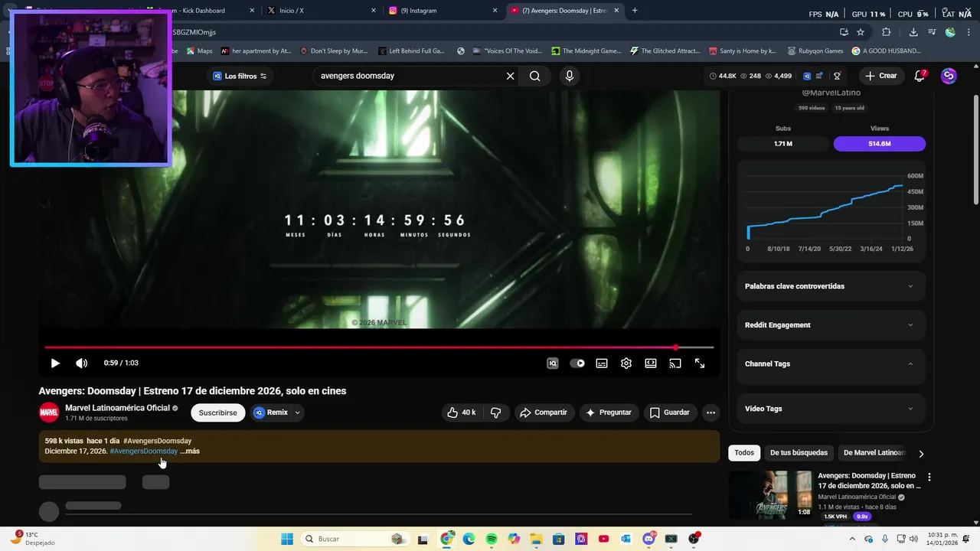Cast the video to a TV
This screenshot has width=980, height=551.
pyautogui.click(x=675, y=364)
